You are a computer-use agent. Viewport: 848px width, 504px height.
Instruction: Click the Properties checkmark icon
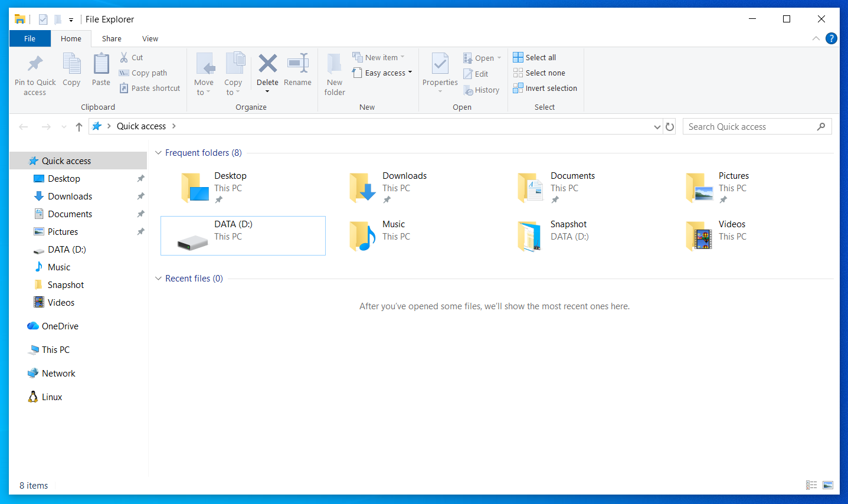pyautogui.click(x=440, y=64)
